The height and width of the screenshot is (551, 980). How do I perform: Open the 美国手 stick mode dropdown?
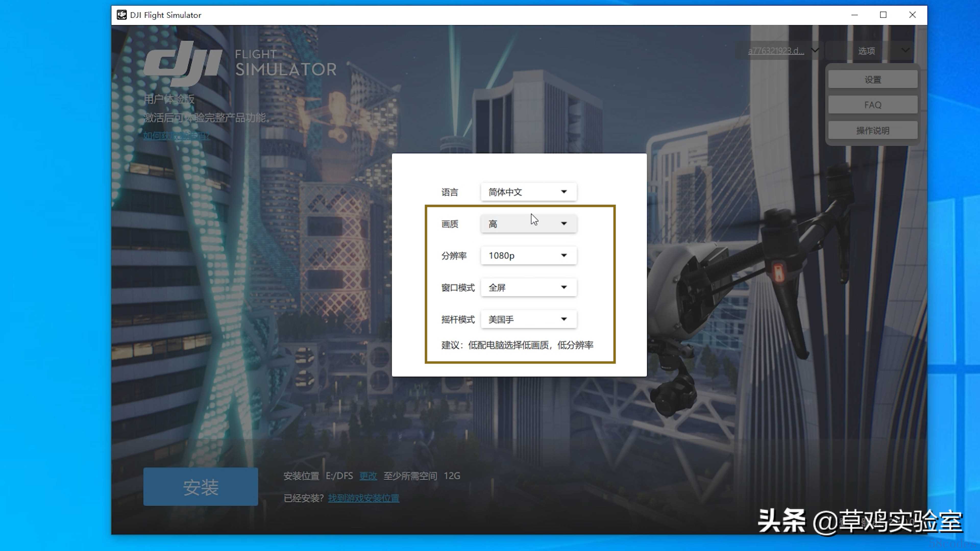[528, 319]
